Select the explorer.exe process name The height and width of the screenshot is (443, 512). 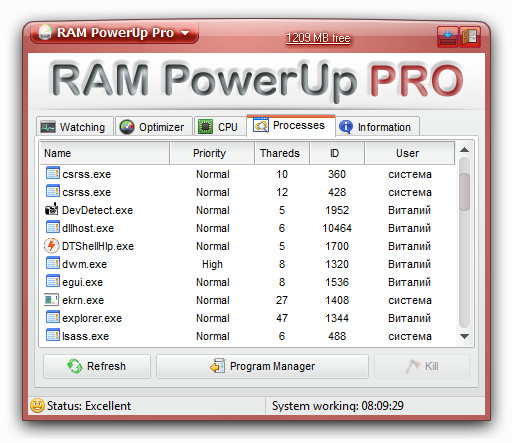tap(92, 318)
